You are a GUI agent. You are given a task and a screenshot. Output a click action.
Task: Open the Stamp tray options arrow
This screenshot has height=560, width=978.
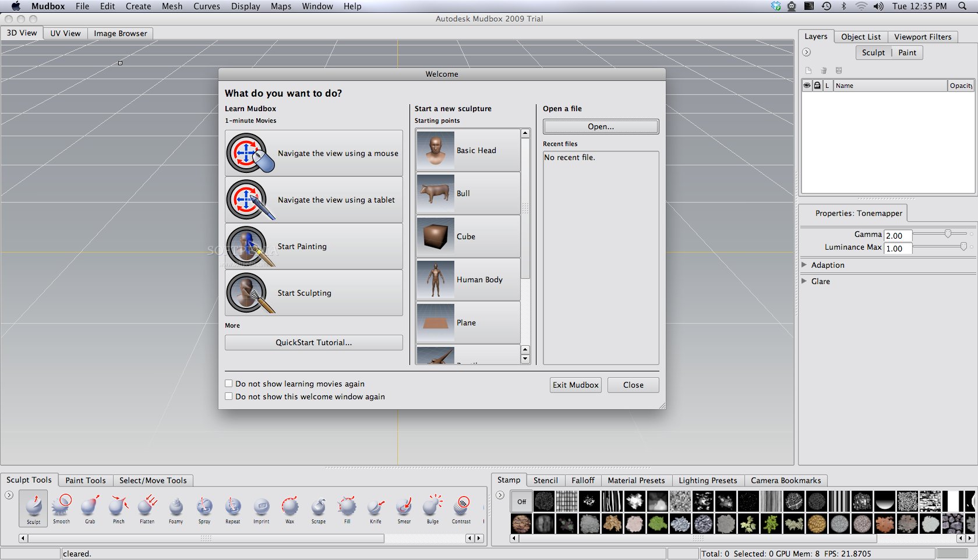coord(500,495)
